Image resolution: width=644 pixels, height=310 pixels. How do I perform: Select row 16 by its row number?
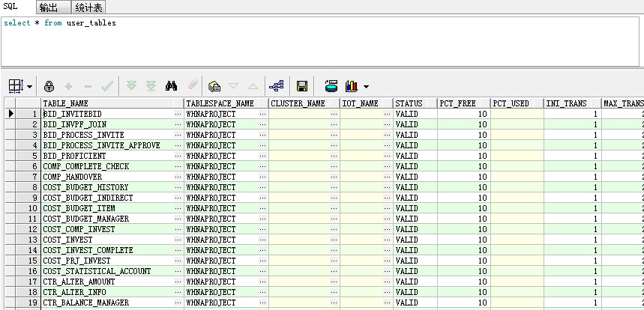click(28, 272)
